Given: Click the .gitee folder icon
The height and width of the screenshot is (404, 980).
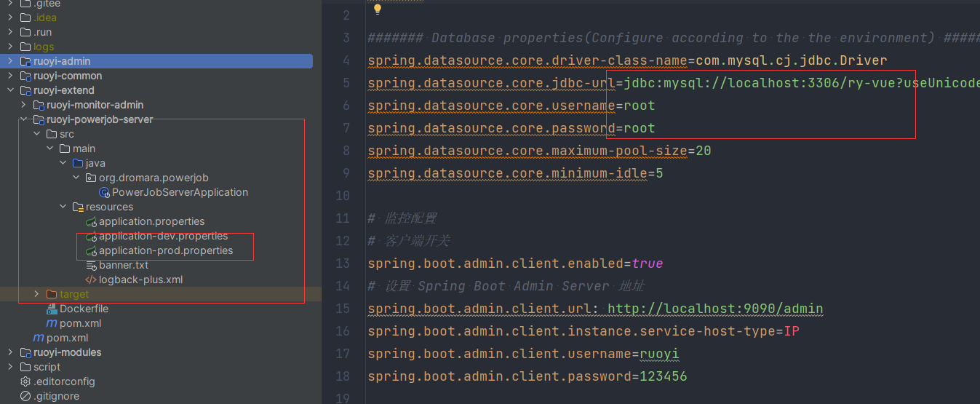Looking at the screenshot, I should [25, 4].
